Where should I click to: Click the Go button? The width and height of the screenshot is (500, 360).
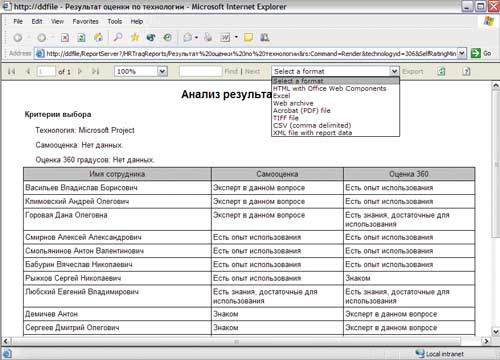pos(481,53)
